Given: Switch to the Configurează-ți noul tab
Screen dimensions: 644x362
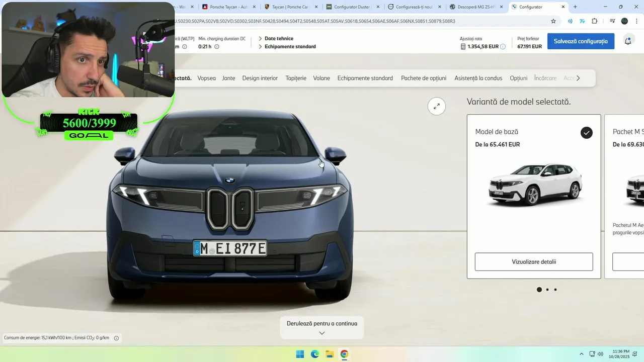Looking at the screenshot, I should click(414, 7).
